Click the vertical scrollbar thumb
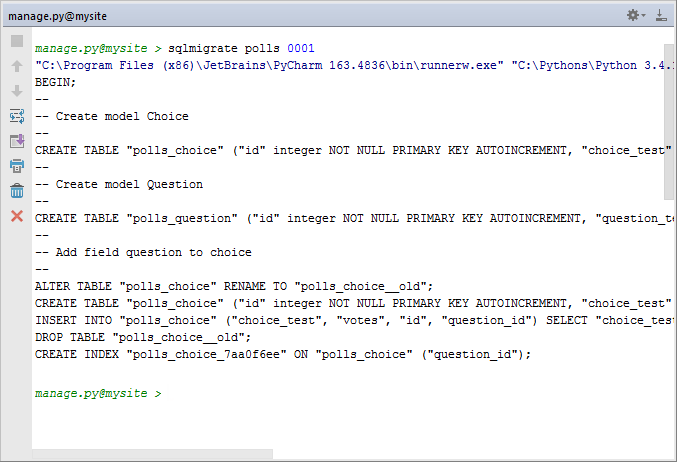The height and width of the screenshot is (462, 677). click(669, 122)
